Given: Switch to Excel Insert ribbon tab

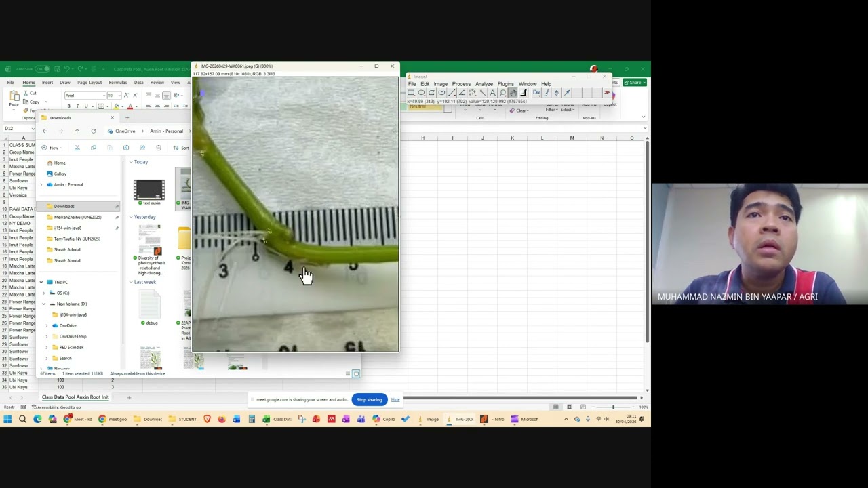Looking at the screenshot, I should [47, 83].
